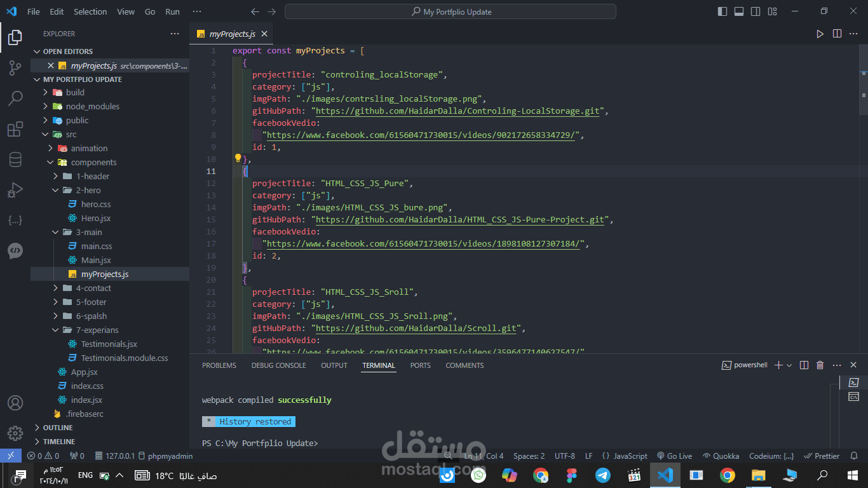Toggle the secondary sidebar layout button
This screenshot has width=868, height=488.
[756, 11]
